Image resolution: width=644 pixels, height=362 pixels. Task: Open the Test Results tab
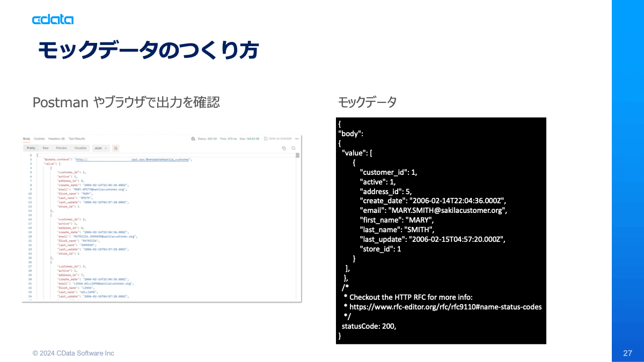click(x=77, y=139)
